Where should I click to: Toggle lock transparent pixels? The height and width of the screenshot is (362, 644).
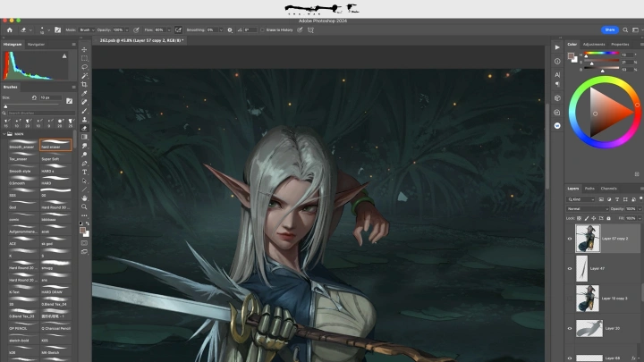[579, 218]
